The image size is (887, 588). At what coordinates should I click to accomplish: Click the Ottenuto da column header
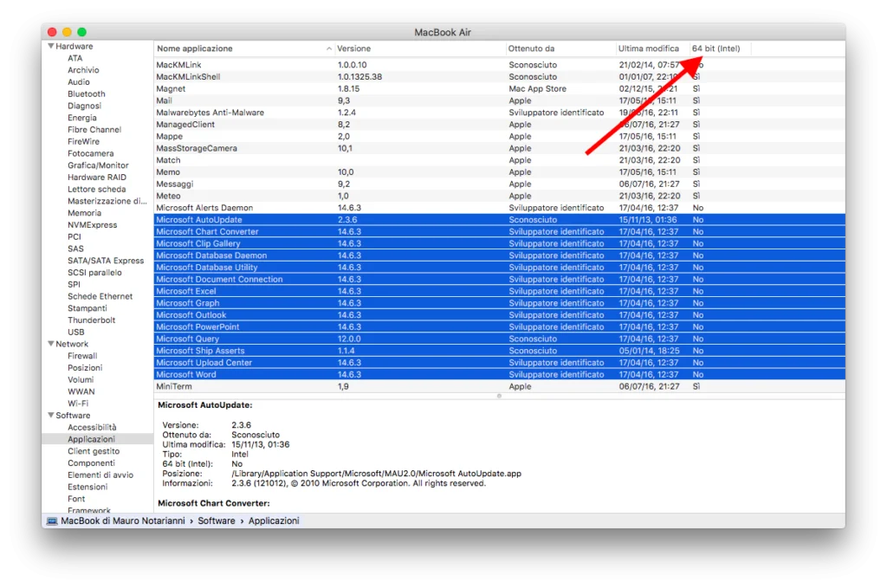532,48
